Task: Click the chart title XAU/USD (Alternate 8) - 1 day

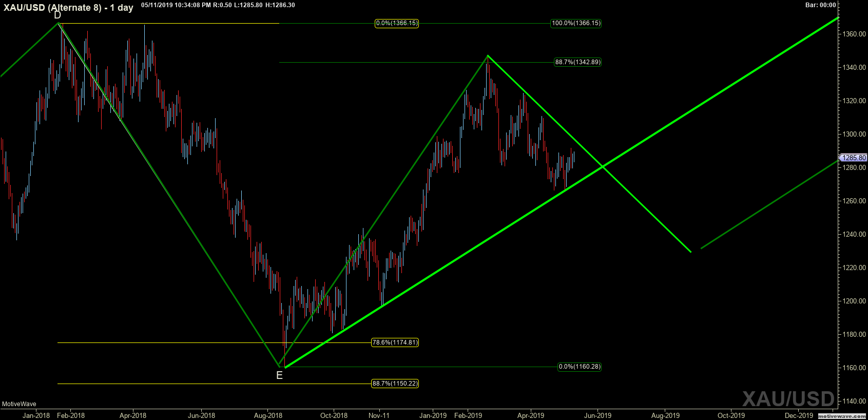Action: click(68, 8)
